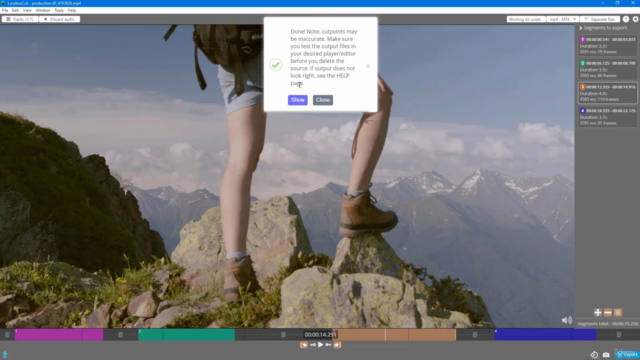Click the green segment on the timeline
Screen dimensions: 640x360
[x=187, y=335]
